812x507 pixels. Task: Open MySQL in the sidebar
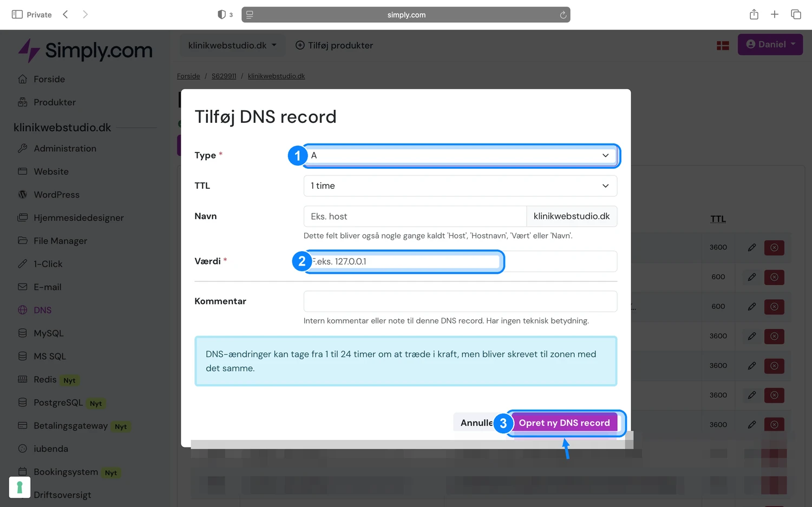click(x=48, y=333)
